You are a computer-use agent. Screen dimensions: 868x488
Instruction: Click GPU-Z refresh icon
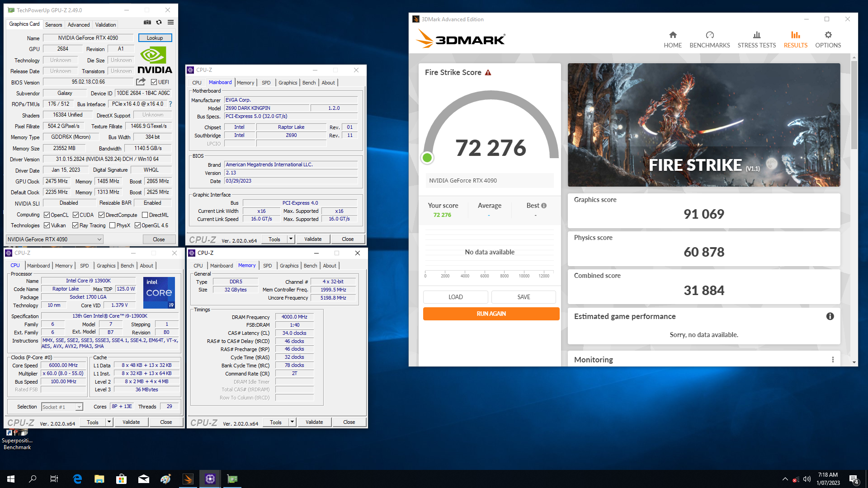[159, 22]
